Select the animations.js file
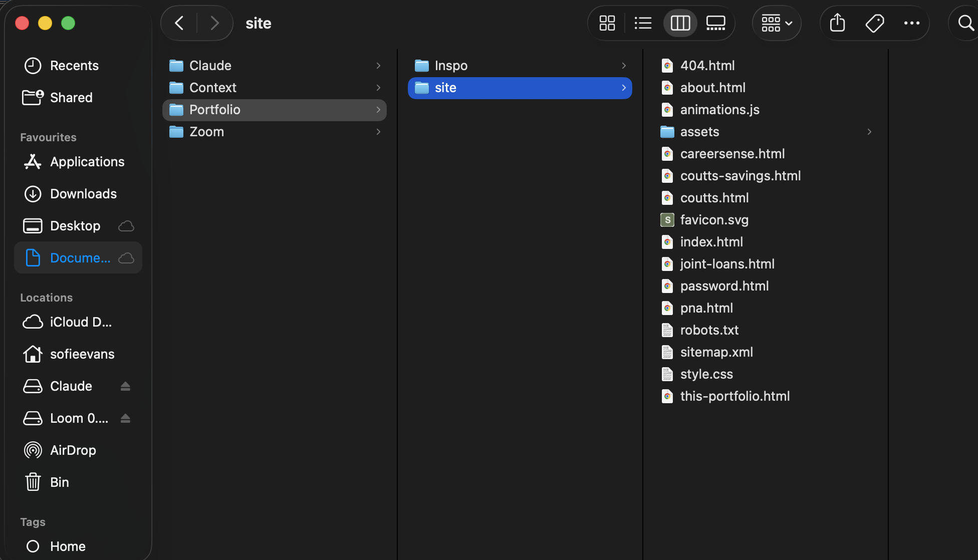 click(x=765, y=110)
